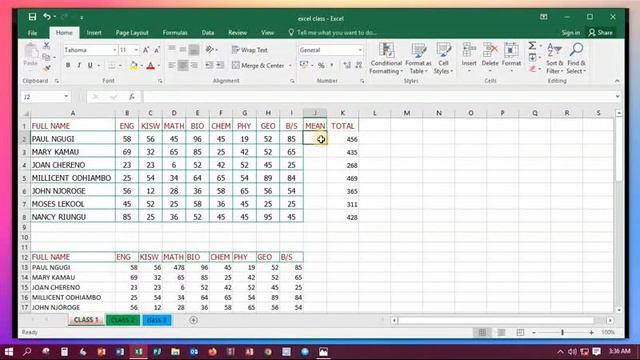Image resolution: width=640 pixels, height=360 pixels.
Task: Toggle center horizontal alignment
Action: point(183,65)
